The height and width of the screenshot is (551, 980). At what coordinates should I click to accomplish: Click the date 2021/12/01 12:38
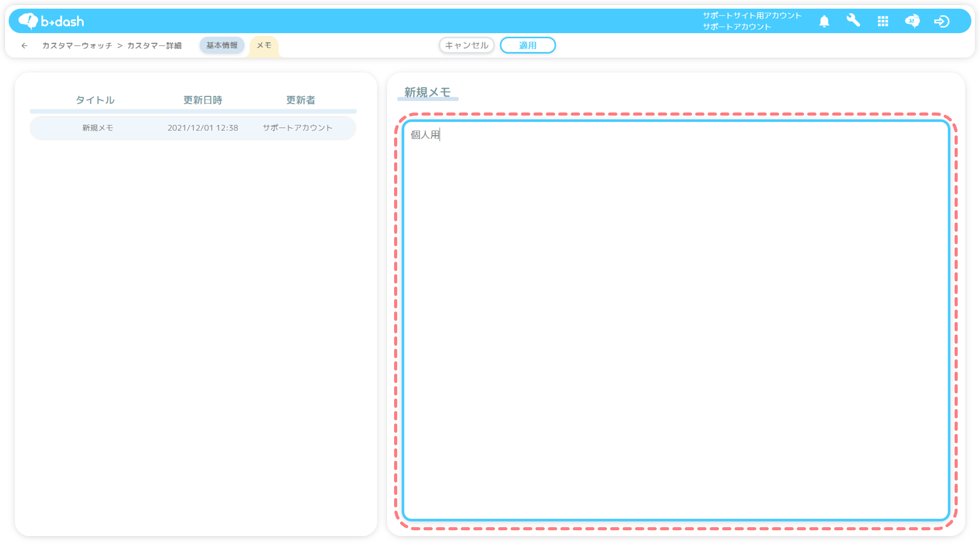(x=203, y=128)
